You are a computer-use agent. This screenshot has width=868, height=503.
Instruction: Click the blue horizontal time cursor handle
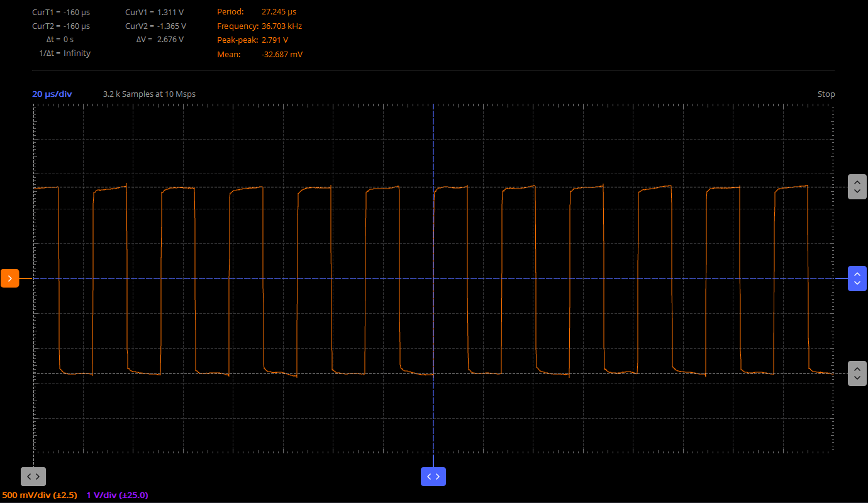(433, 477)
